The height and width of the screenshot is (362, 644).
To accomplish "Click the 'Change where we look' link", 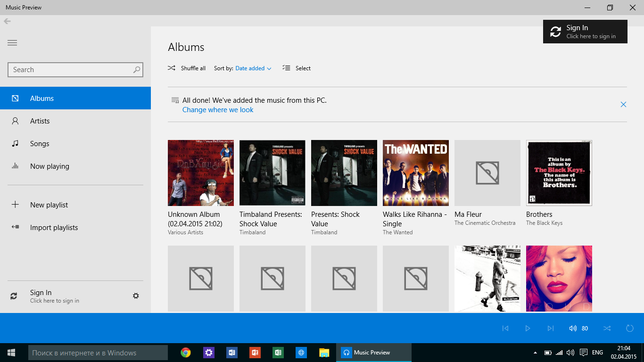I will (218, 110).
